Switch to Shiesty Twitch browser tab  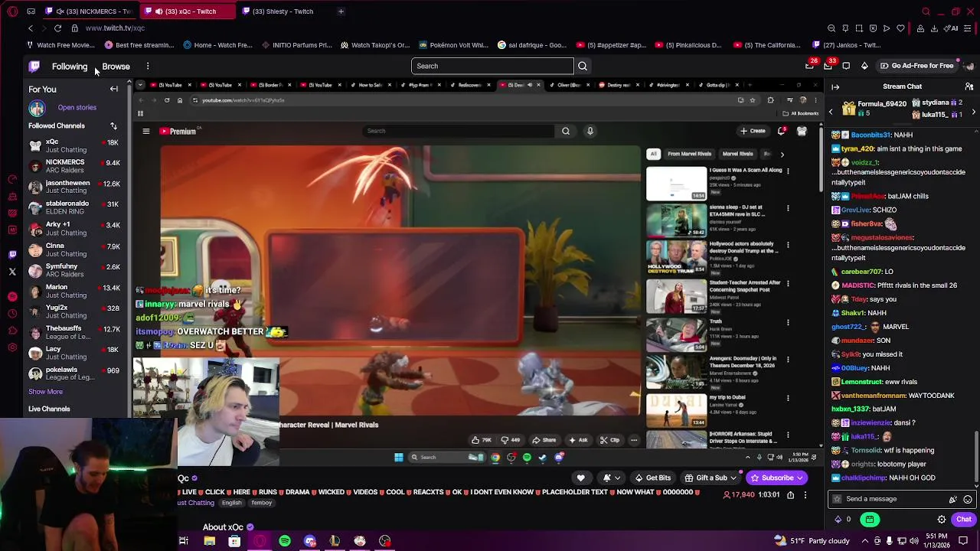(x=283, y=11)
